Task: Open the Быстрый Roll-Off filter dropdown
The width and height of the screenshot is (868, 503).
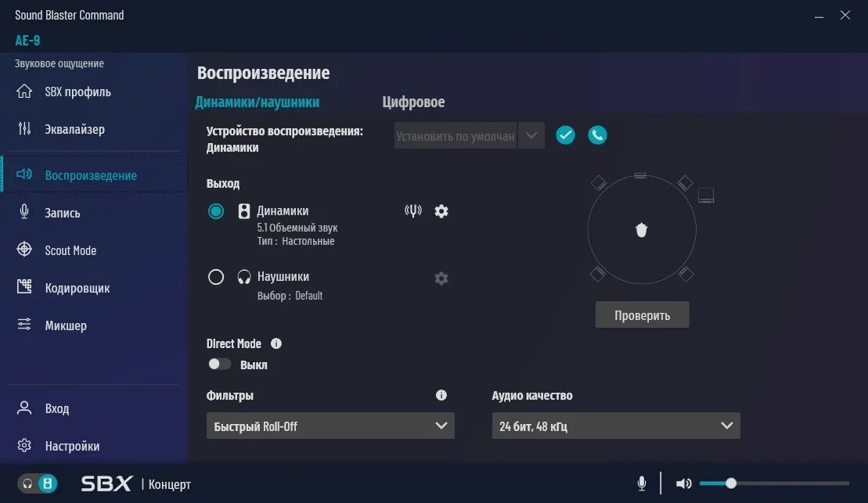Action: coord(330,426)
